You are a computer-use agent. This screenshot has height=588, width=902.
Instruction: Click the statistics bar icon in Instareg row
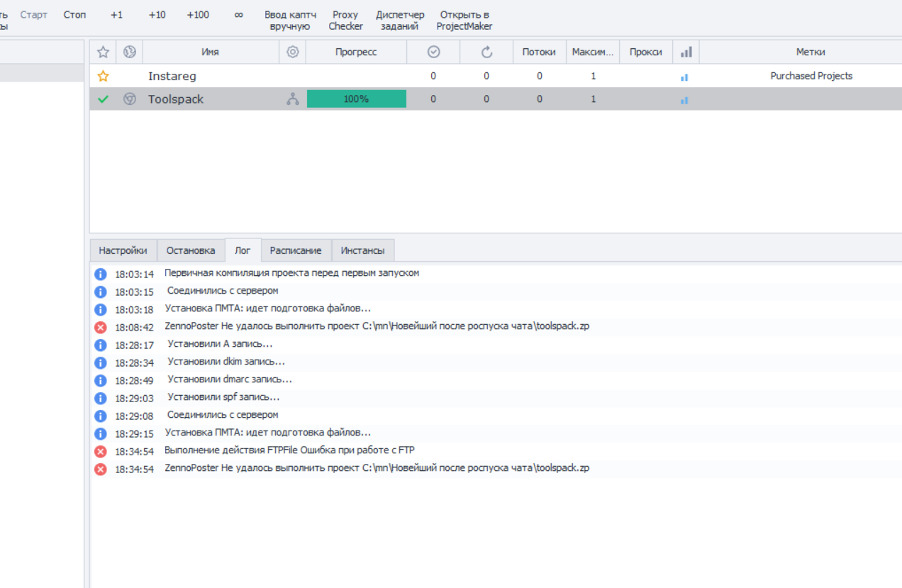point(684,77)
